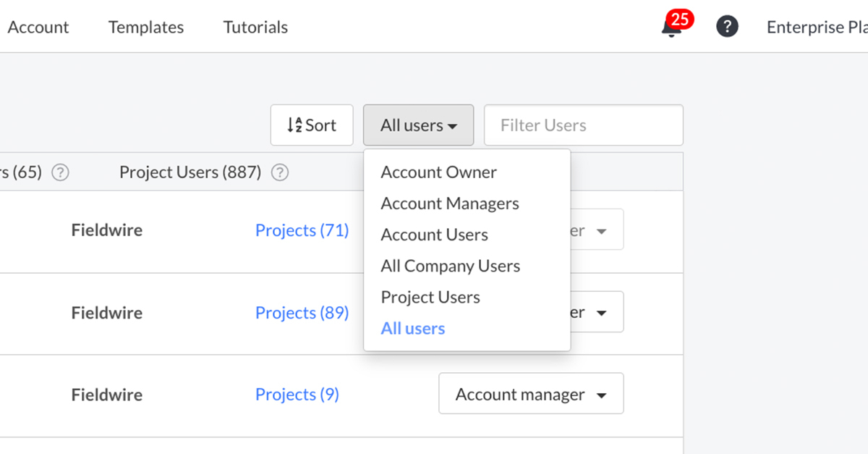
Task: Open role dropdown in Projects (71) row
Action: 597,230
